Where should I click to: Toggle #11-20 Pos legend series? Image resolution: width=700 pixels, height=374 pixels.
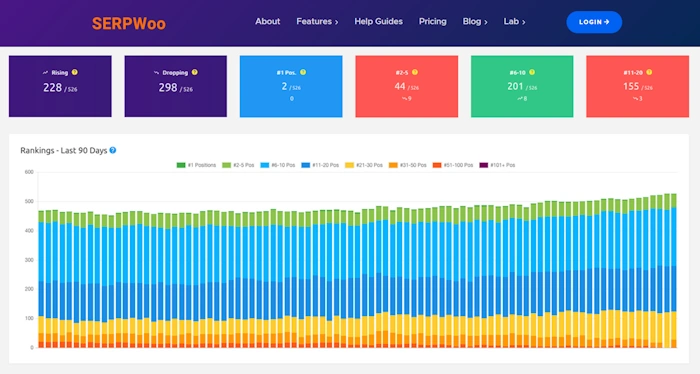click(x=320, y=165)
